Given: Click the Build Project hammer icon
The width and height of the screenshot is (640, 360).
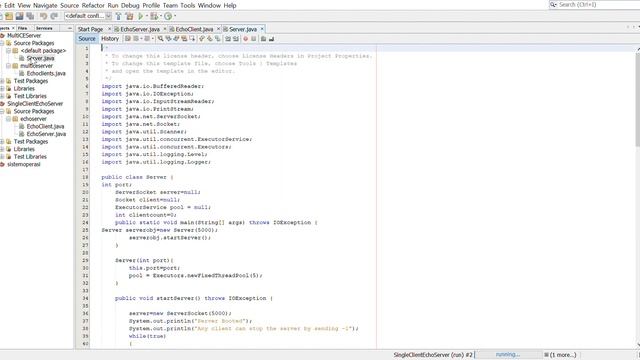Looking at the screenshot, I should (118, 16).
